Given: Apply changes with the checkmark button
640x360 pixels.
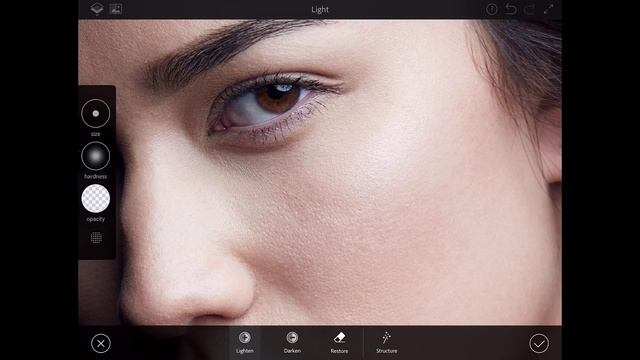Looking at the screenshot, I should 539,343.
